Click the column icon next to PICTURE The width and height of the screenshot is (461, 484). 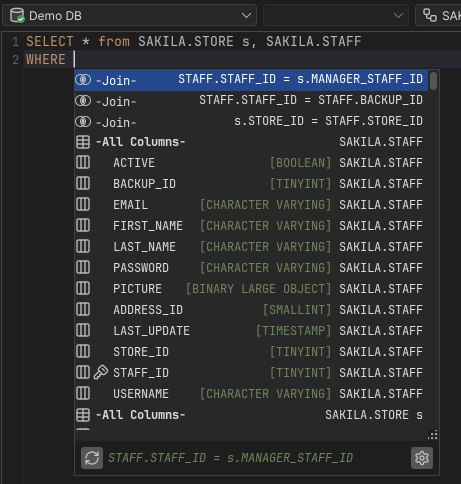tap(83, 288)
